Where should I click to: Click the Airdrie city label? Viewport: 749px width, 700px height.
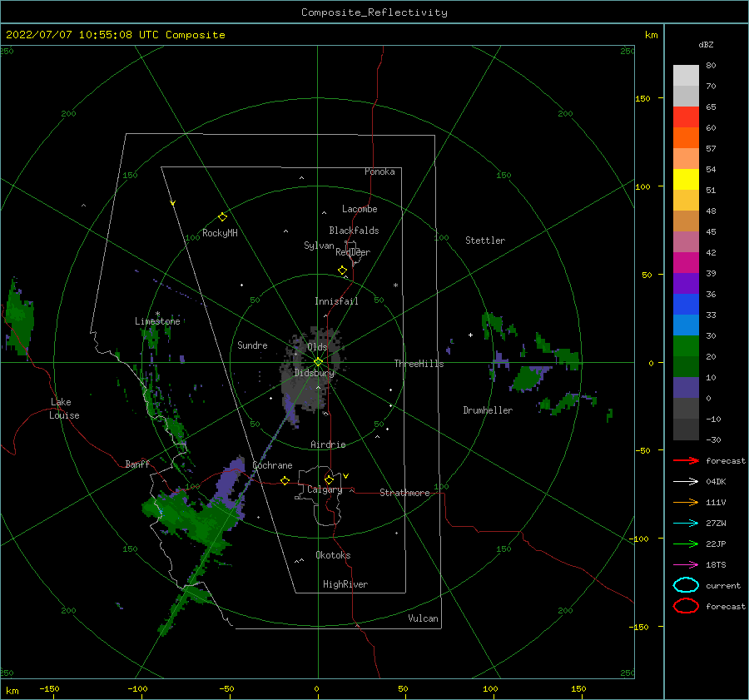tap(328, 444)
